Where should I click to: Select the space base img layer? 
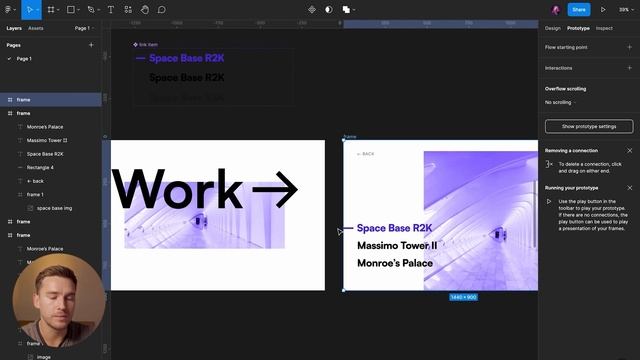(x=54, y=208)
